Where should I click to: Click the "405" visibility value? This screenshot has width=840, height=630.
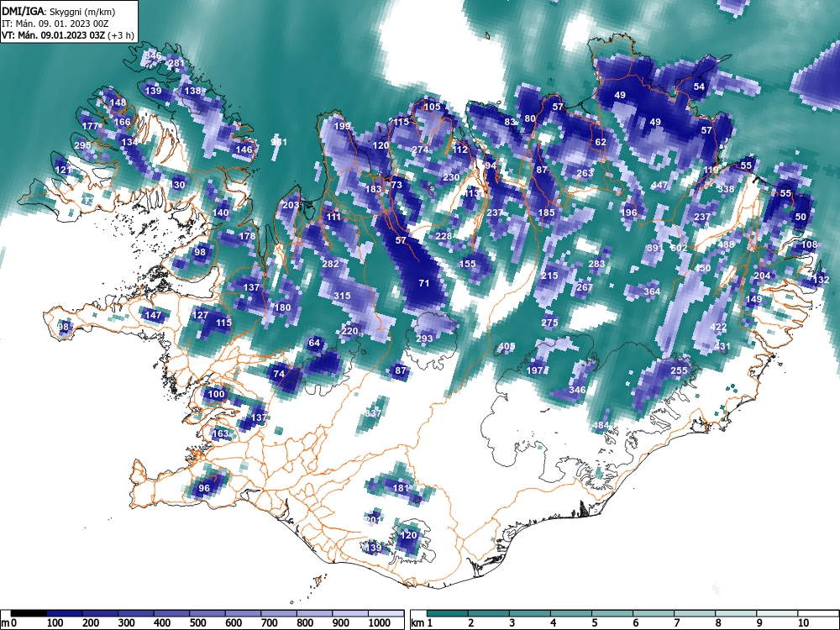click(x=507, y=347)
